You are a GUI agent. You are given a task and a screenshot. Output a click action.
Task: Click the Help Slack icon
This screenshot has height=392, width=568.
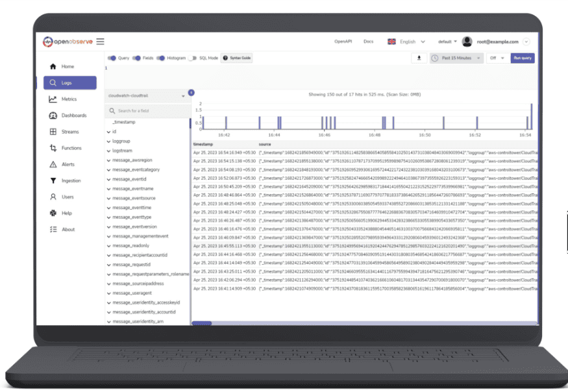pyautogui.click(x=53, y=213)
